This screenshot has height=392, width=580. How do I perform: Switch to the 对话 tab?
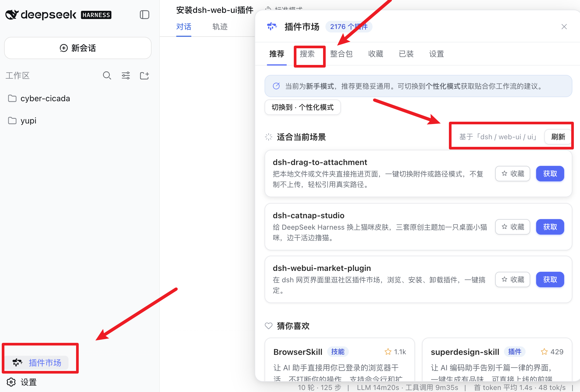click(x=184, y=27)
